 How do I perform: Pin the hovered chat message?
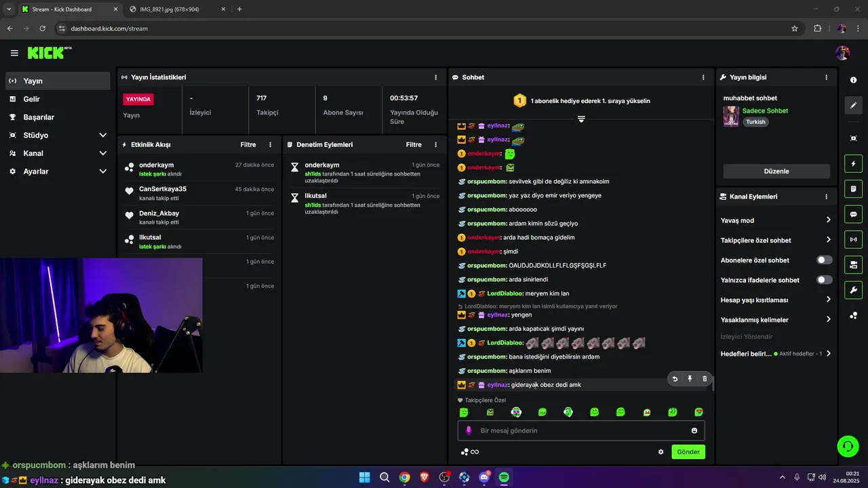click(690, 379)
